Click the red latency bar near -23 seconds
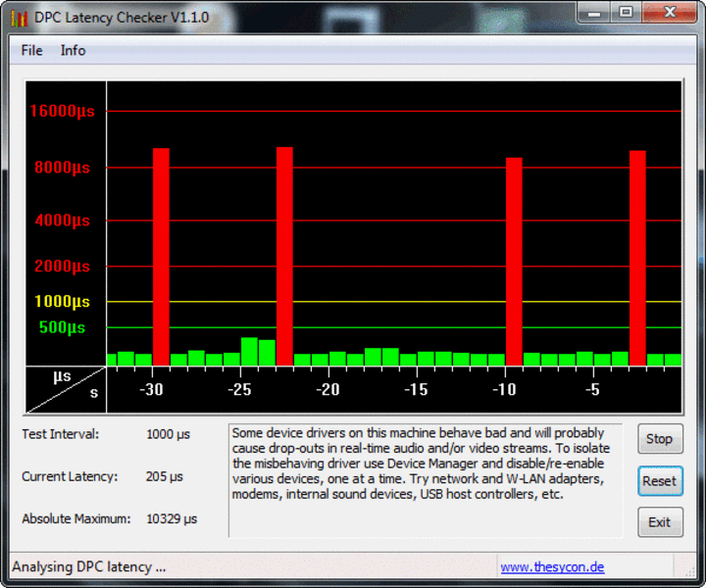706x588 pixels. 284,257
